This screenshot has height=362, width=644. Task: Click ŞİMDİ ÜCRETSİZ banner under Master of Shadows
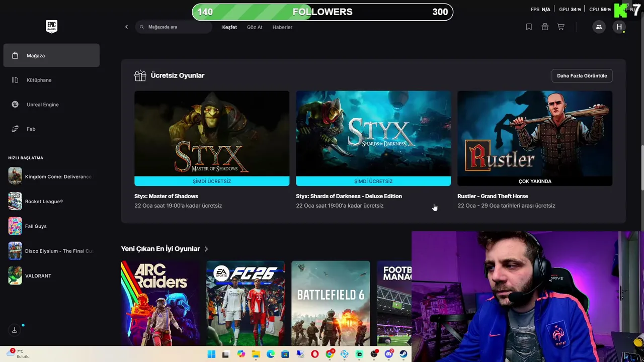[212, 181]
